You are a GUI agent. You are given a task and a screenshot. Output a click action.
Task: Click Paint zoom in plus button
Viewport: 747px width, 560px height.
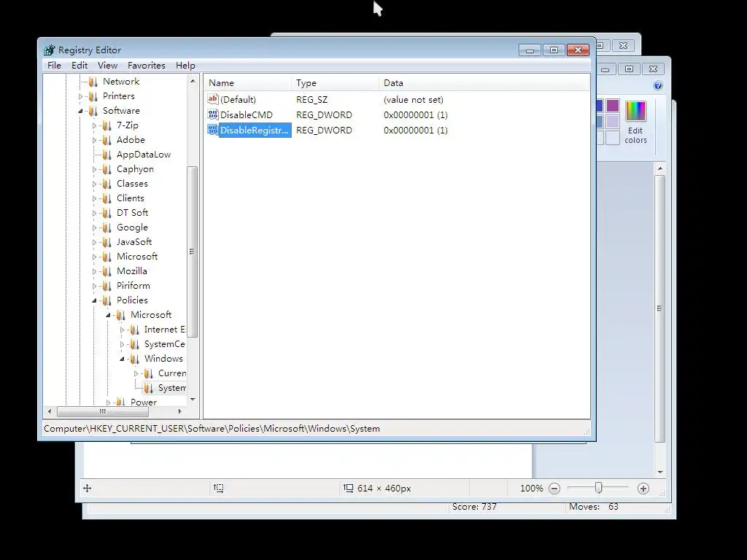pyautogui.click(x=643, y=488)
